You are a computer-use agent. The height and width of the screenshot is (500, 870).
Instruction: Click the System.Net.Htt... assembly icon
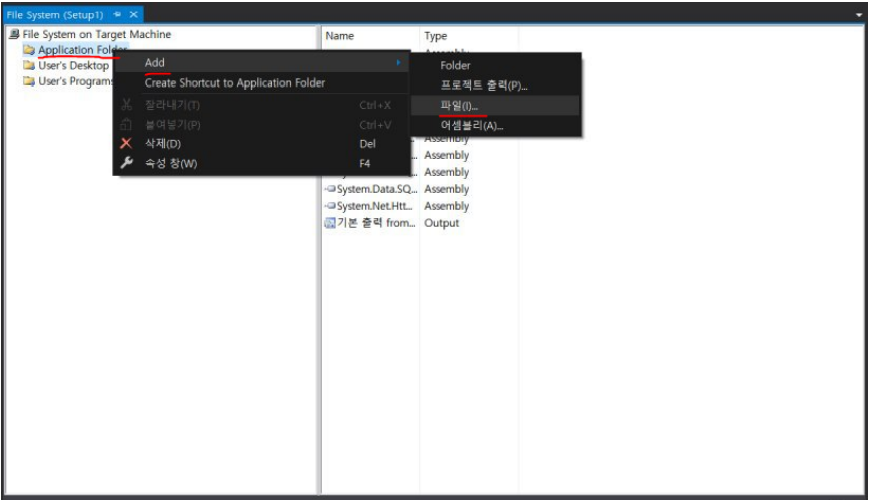tap(330, 206)
